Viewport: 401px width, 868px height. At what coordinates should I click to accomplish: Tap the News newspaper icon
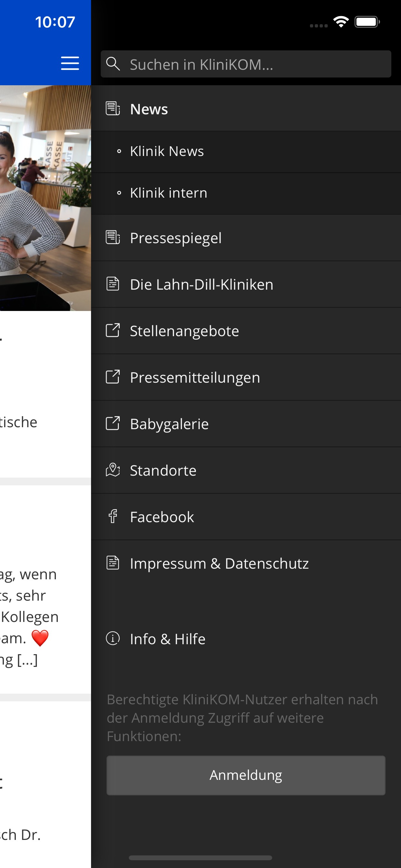(113, 108)
